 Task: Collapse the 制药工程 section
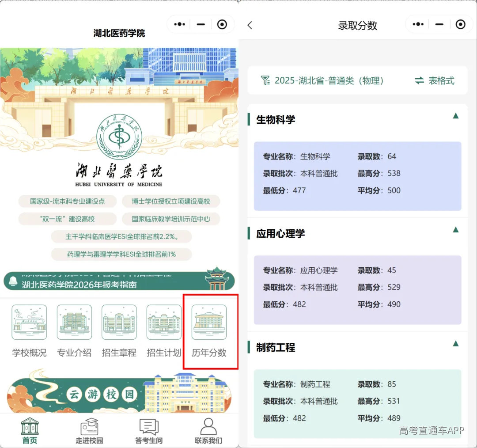click(x=456, y=344)
